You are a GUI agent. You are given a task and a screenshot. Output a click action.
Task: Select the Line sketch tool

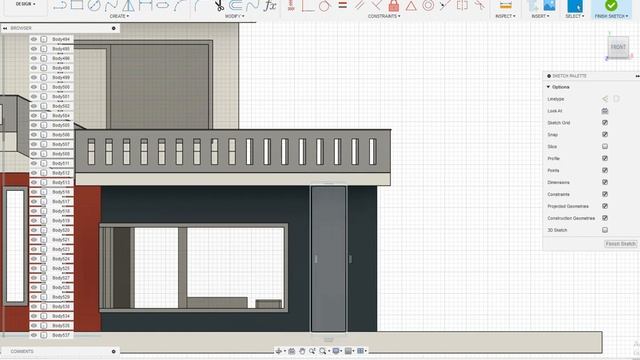[x=60, y=5]
